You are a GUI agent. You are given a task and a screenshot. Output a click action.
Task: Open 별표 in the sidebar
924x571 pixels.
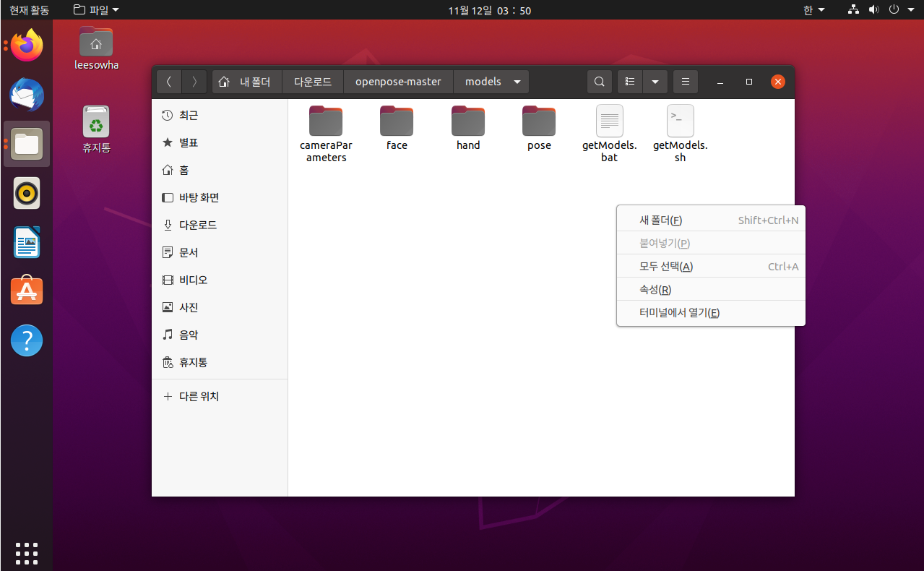(220, 142)
